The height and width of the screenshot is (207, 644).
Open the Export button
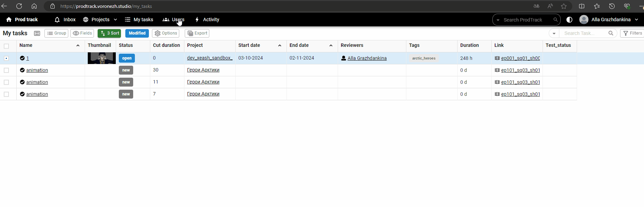pos(197,33)
